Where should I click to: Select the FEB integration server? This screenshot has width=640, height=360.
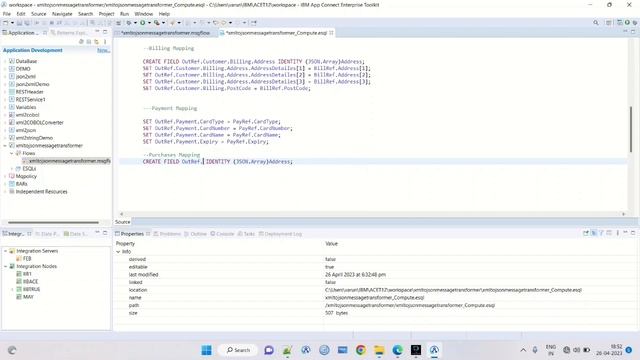tap(27, 259)
